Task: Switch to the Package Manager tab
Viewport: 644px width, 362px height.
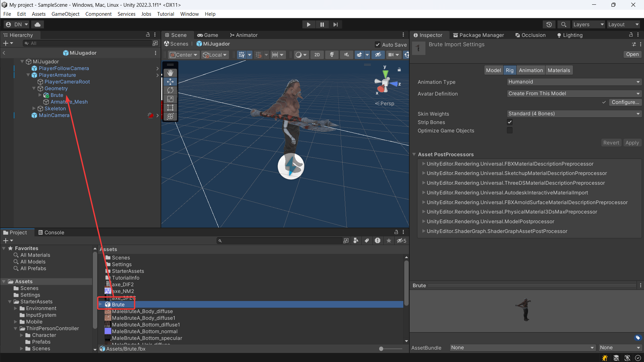Action: pyautogui.click(x=478, y=35)
